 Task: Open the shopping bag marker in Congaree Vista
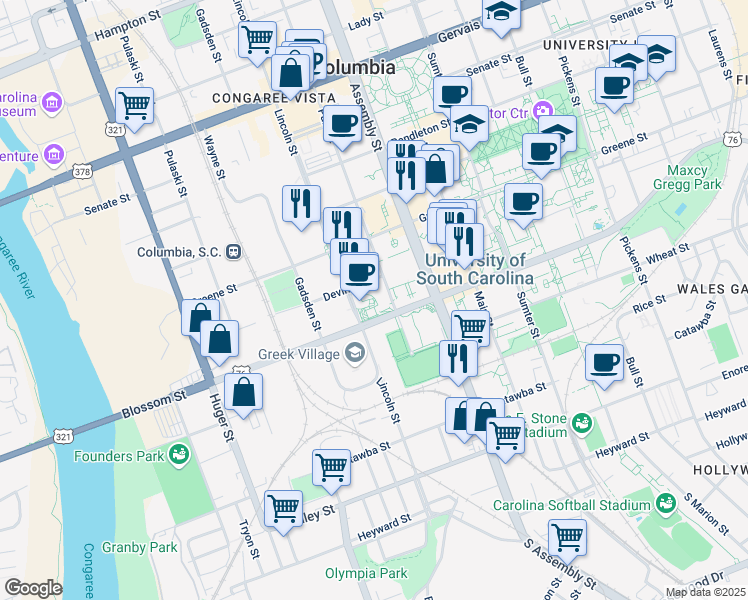[x=291, y=73]
